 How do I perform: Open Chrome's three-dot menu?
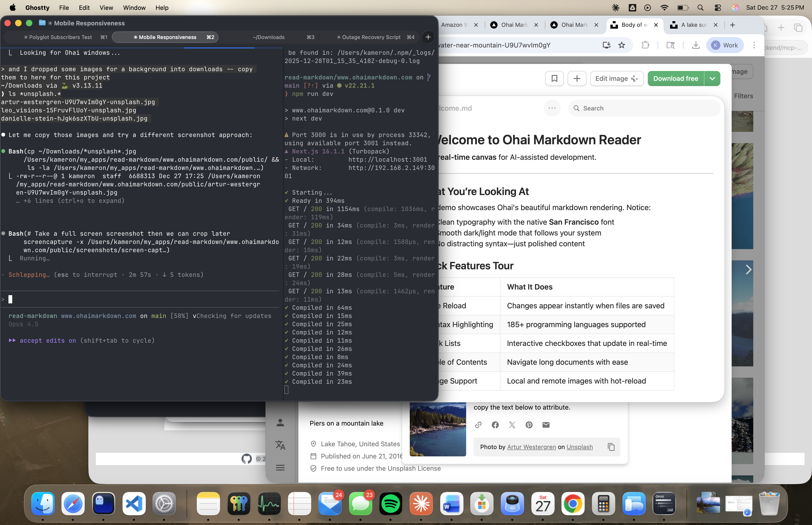[754, 45]
